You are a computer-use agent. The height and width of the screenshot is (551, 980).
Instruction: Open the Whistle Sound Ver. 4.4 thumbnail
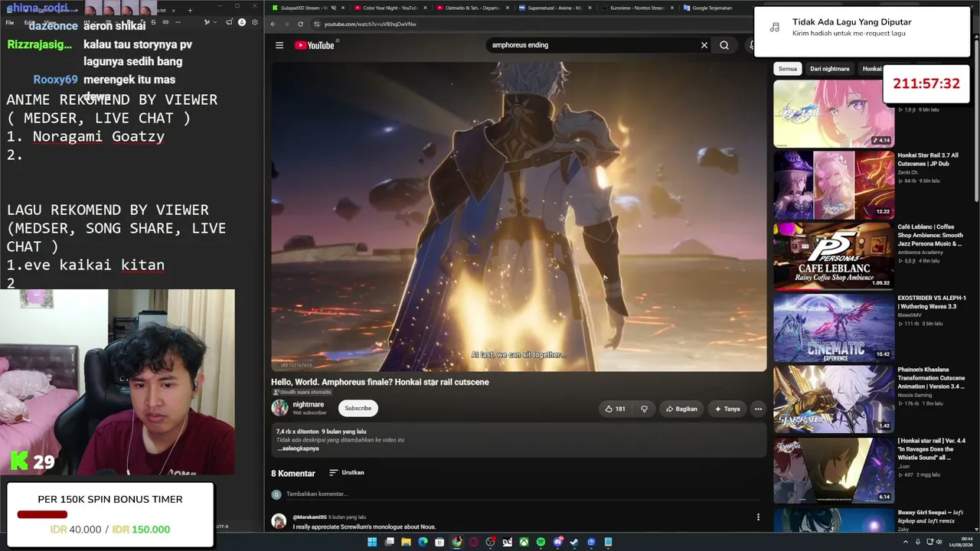coord(834,471)
